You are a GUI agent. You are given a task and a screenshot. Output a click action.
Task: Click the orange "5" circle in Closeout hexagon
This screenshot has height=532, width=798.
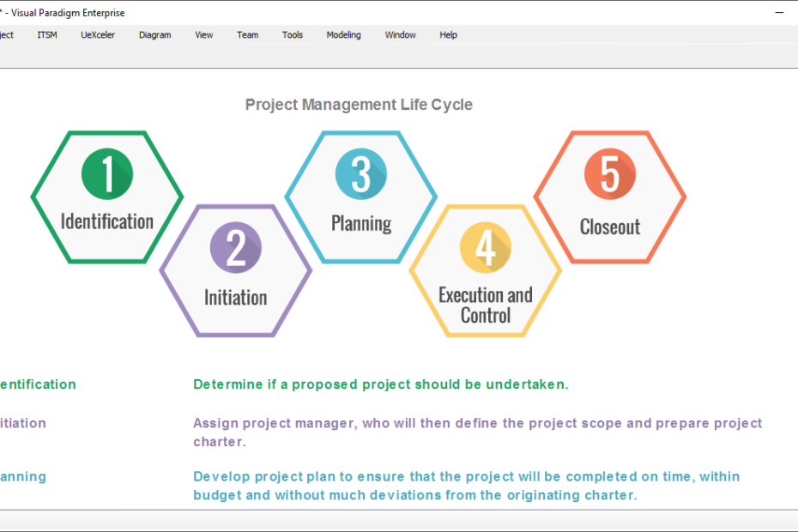[x=609, y=172]
